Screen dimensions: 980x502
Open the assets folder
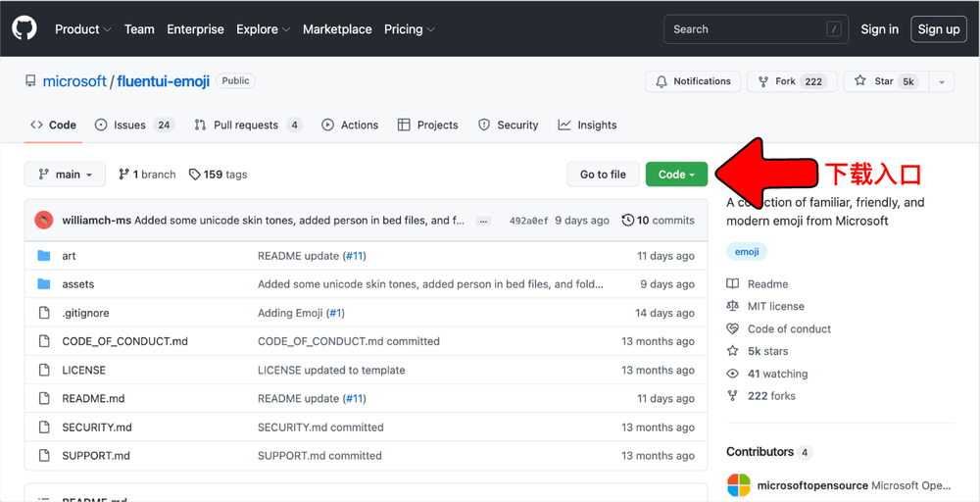[78, 284]
